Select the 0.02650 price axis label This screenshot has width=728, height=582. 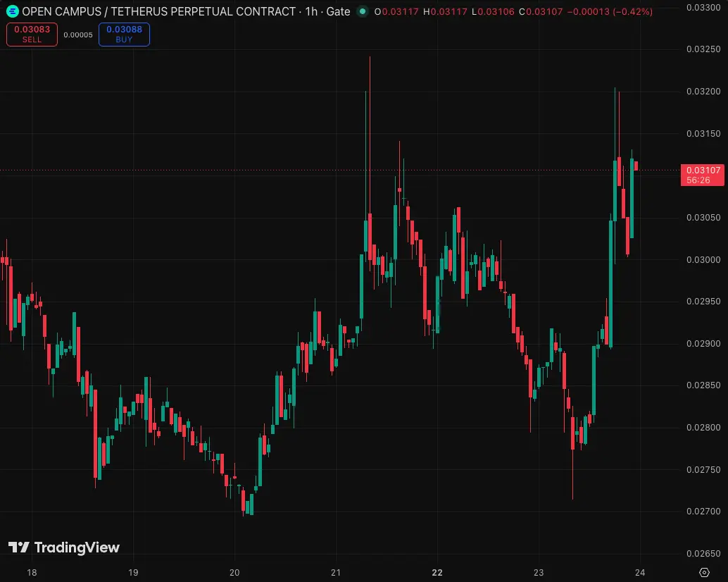pyautogui.click(x=703, y=554)
